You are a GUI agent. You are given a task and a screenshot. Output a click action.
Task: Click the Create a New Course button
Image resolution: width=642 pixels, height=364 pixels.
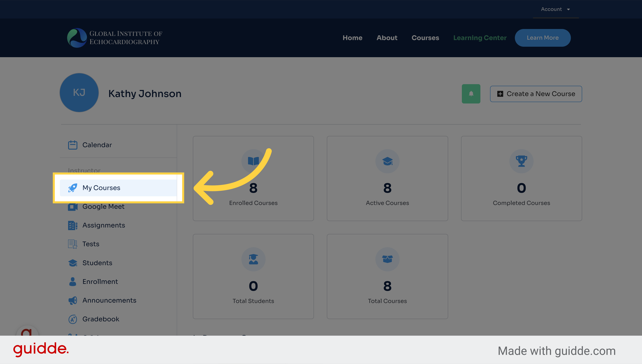536,93
